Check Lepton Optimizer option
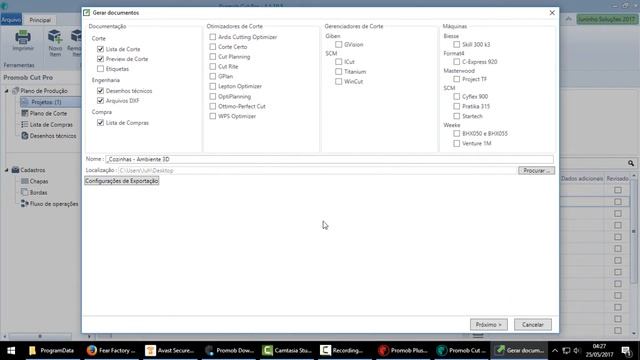The width and height of the screenshot is (640, 360). pyautogui.click(x=213, y=86)
